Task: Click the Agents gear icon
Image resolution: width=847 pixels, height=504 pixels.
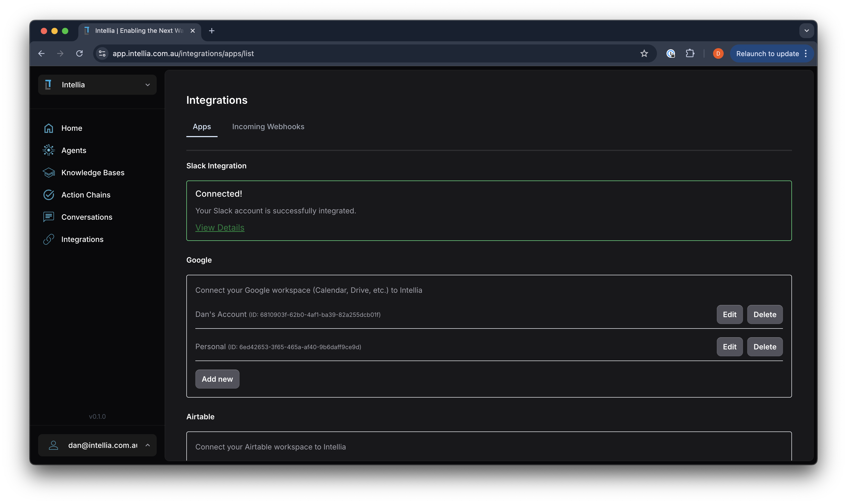Action: click(48, 150)
